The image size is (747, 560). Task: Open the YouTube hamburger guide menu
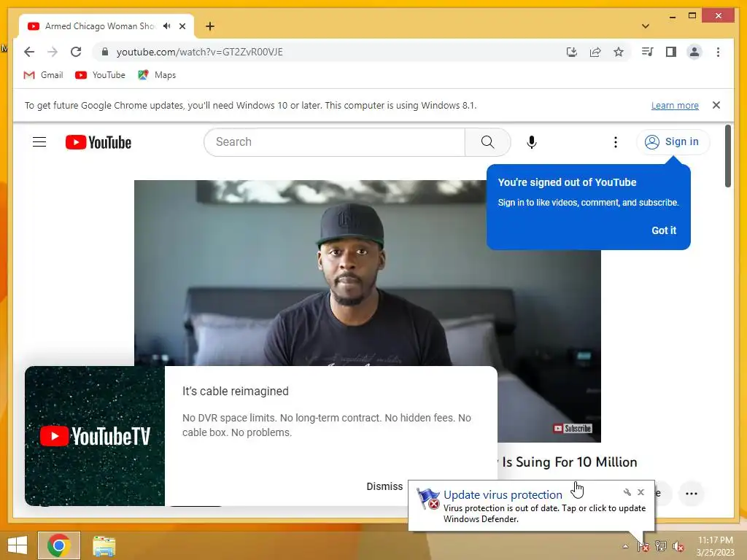[x=39, y=142]
